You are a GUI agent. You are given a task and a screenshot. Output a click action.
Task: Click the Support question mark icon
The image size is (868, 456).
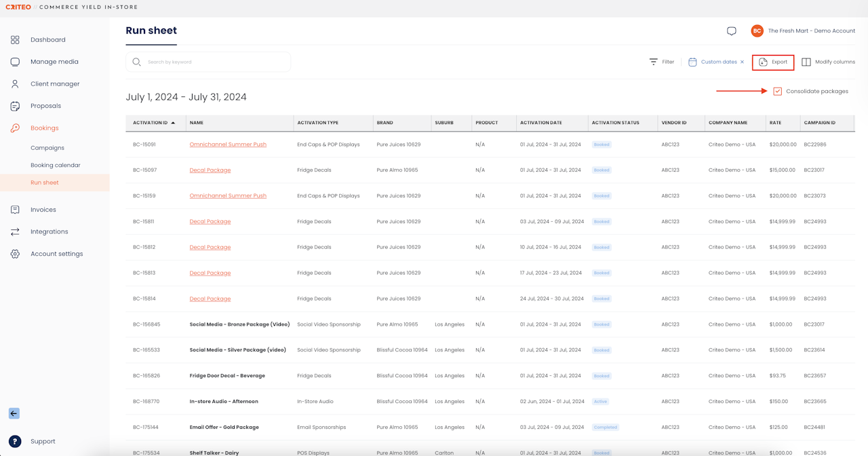click(15, 441)
